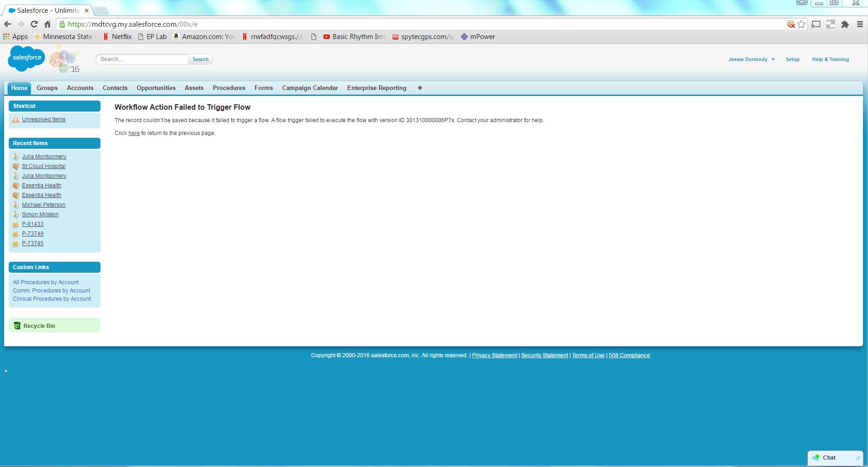Open the mPower bookmark
Viewport: 868px width, 467px height.
click(x=478, y=37)
